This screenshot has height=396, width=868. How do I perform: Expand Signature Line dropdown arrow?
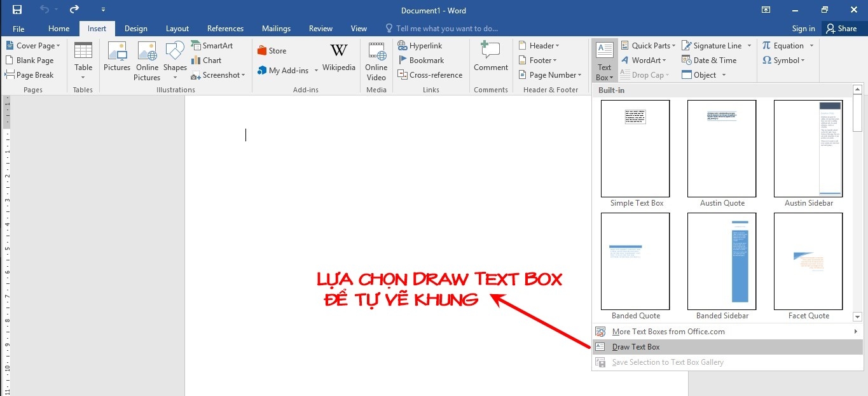[x=749, y=46]
